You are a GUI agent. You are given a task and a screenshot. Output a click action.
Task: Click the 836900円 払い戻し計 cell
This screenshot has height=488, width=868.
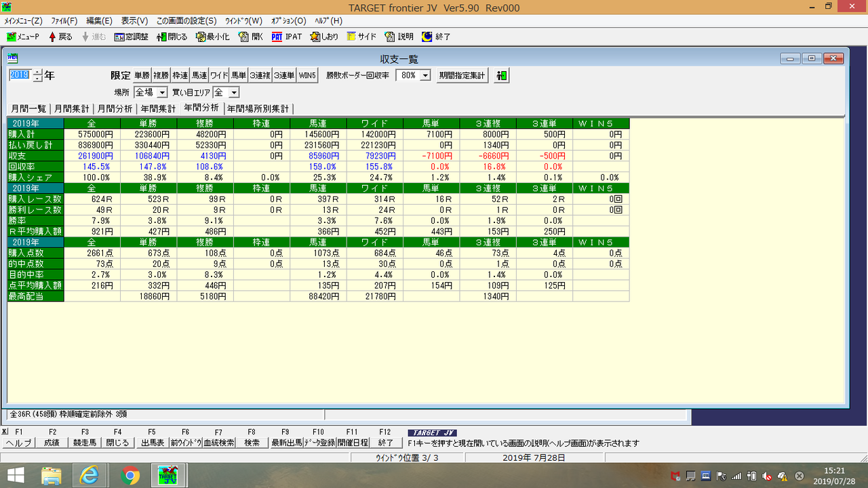tap(92, 144)
